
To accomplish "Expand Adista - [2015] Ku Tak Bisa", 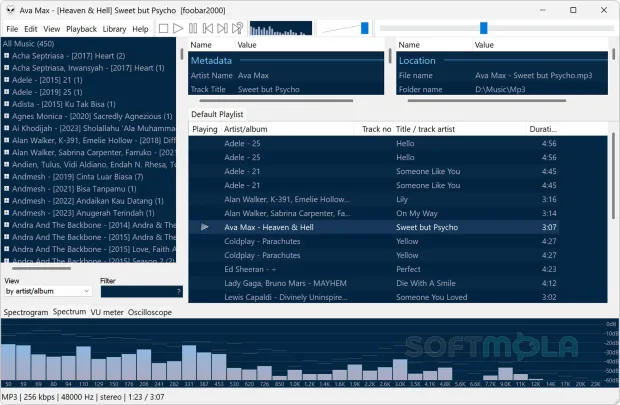I will 6,104.
